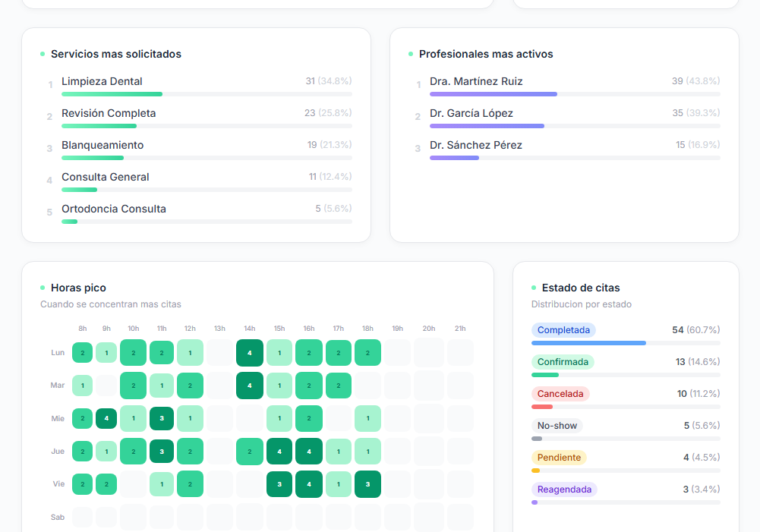The image size is (760, 532).
Task: Open Dra. Martínez Ruiz professional entry
Action: pyautogui.click(x=476, y=81)
